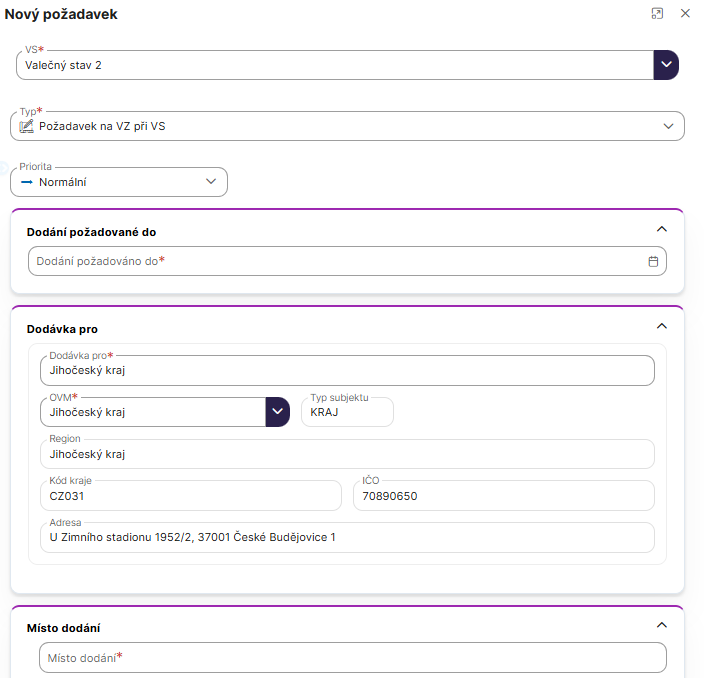Click the IČO field
This screenshot has width=704, height=678.
coord(503,495)
